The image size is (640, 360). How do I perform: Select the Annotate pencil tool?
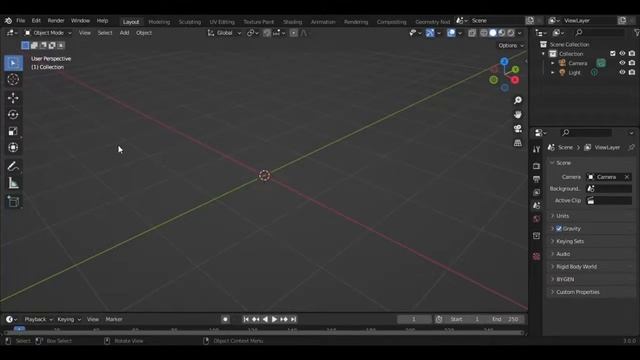tap(13, 166)
